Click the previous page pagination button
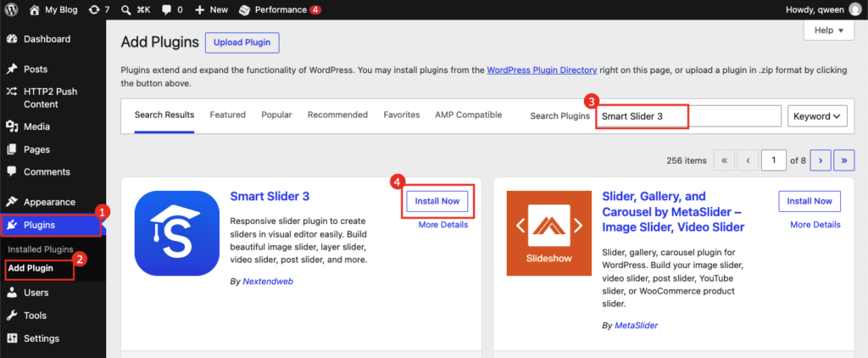 (x=748, y=160)
